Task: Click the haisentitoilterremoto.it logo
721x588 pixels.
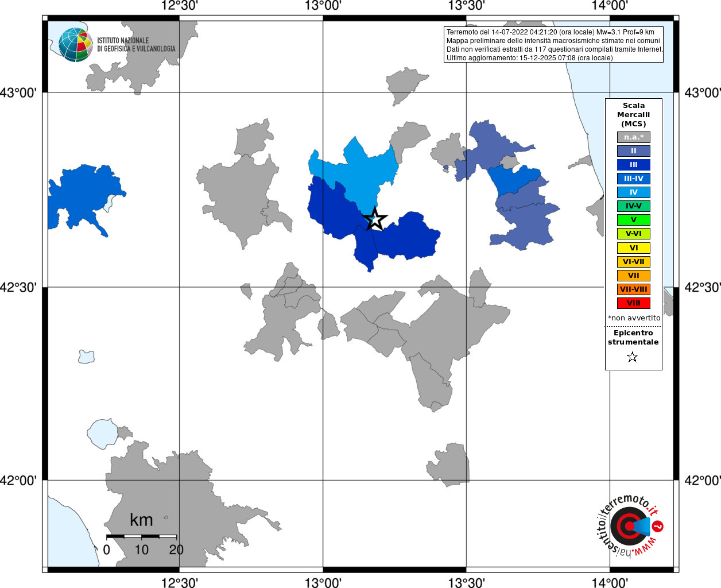Action: 630,526
